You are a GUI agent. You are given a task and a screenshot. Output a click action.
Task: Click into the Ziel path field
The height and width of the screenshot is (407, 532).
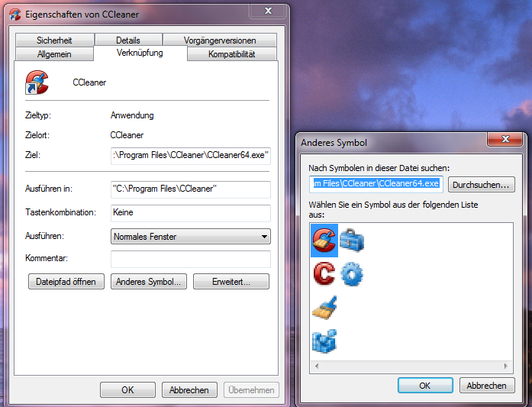(x=191, y=156)
